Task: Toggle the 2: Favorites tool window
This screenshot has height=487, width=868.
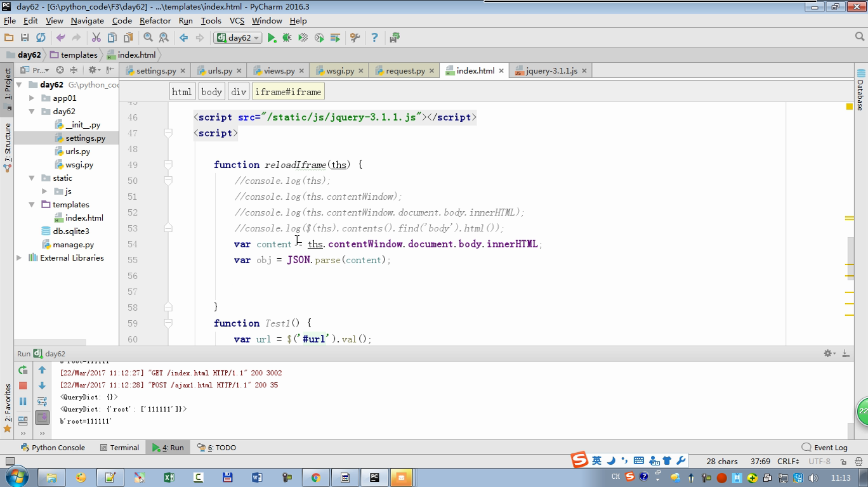Action: click(x=7, y=408)
